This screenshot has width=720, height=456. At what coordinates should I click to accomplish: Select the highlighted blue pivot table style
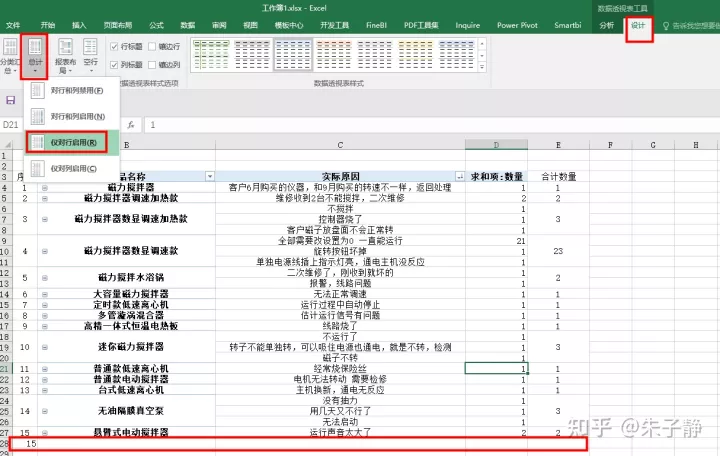tap(293, 55)
